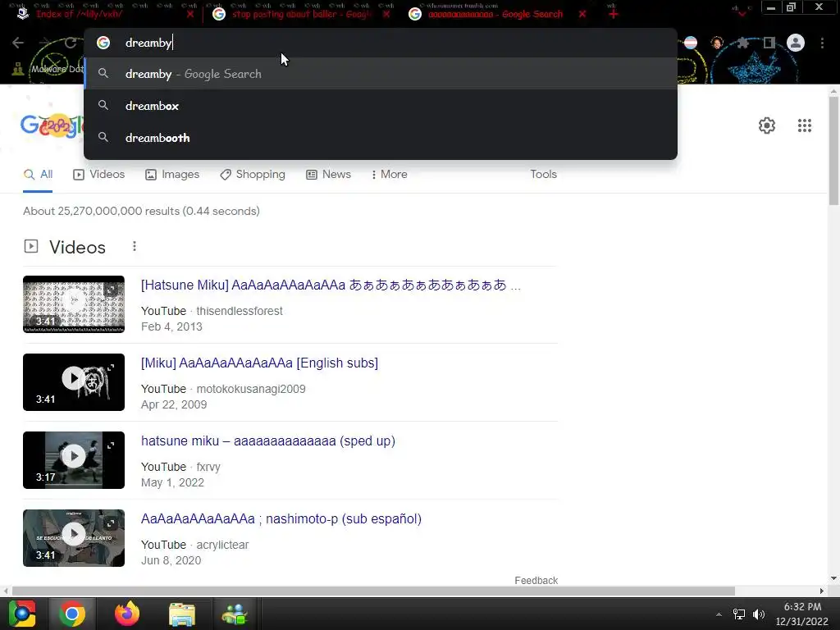Click scroll-right arrow on horizontal scrollbar
840x630 pixels.
point(822,591)
